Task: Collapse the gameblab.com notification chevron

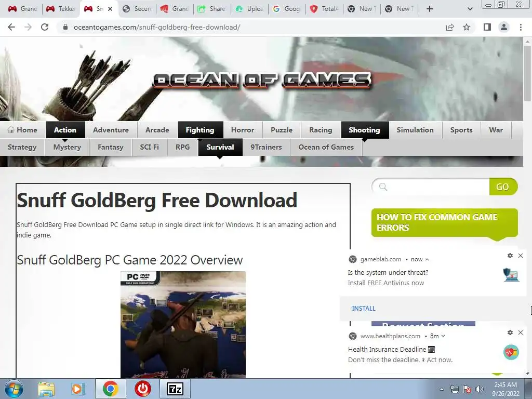Action: point(427,260)
